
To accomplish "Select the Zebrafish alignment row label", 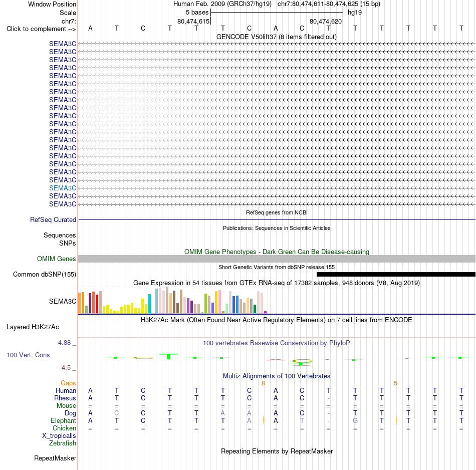I will [x=63, y=443].
